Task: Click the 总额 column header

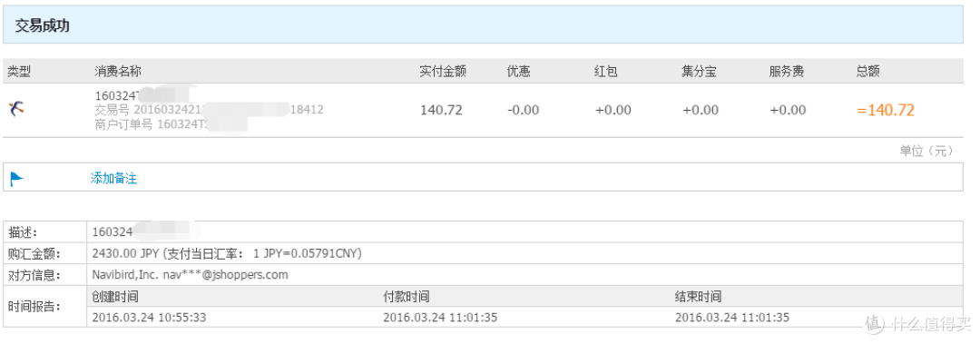Action: (x=868, y=72)
